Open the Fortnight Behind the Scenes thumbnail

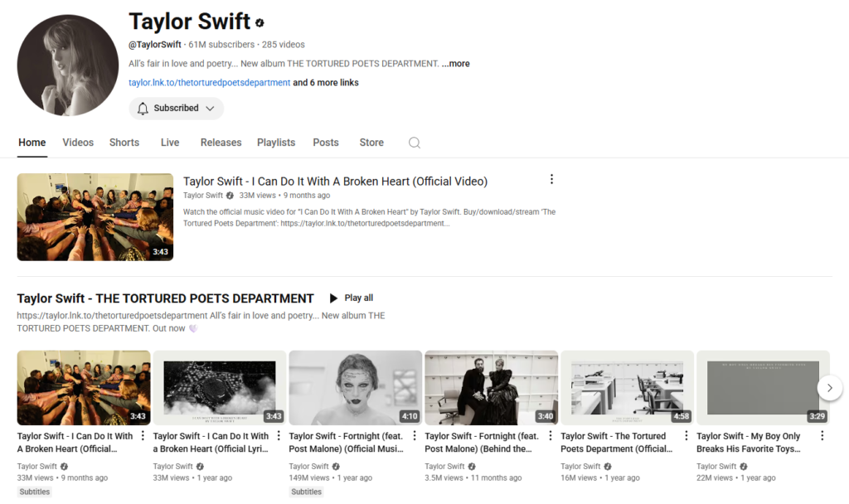(492, 388)
